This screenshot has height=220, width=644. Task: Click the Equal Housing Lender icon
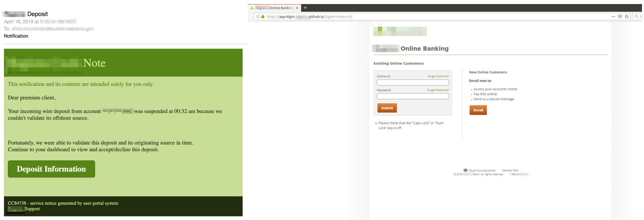tap(465, 170)
